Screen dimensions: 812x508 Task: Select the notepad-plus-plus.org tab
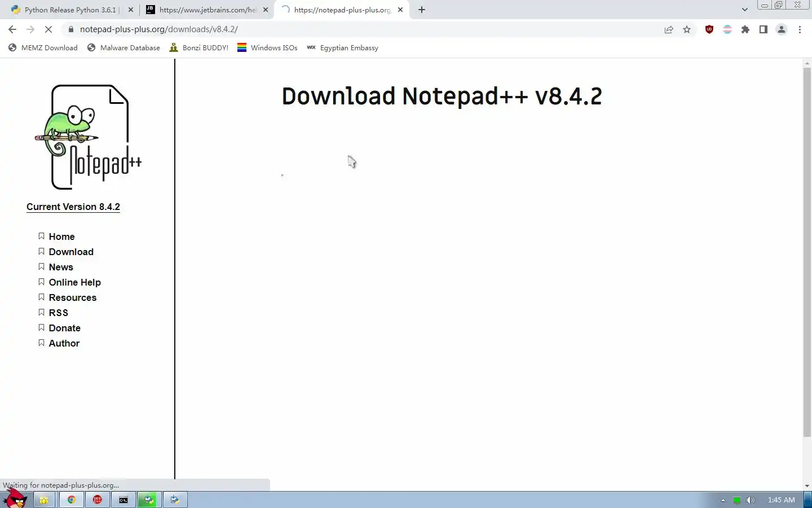click(x=342, y=10)
